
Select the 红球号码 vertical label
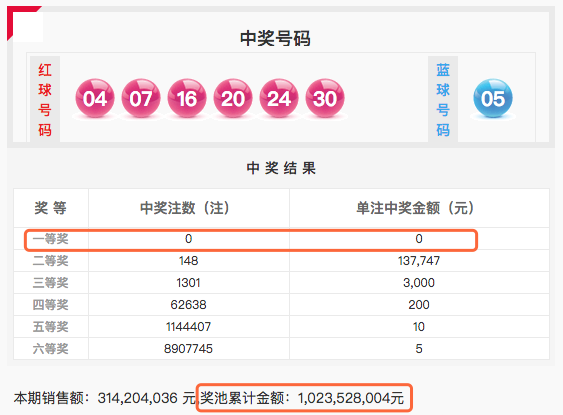pos(45,100)
